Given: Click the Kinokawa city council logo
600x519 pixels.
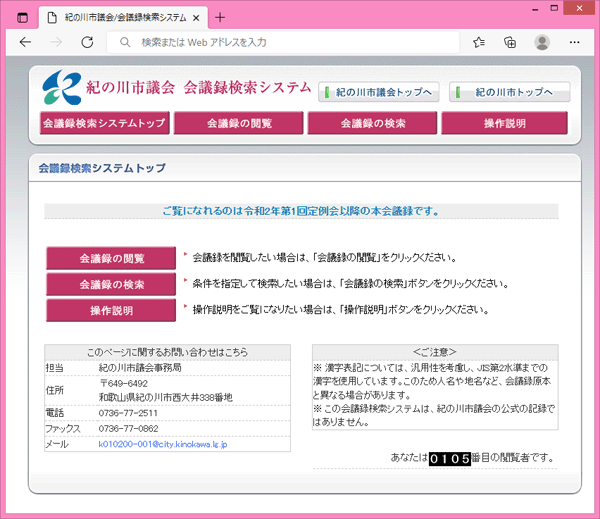Looking at the screenshot, I should point(62,87).
